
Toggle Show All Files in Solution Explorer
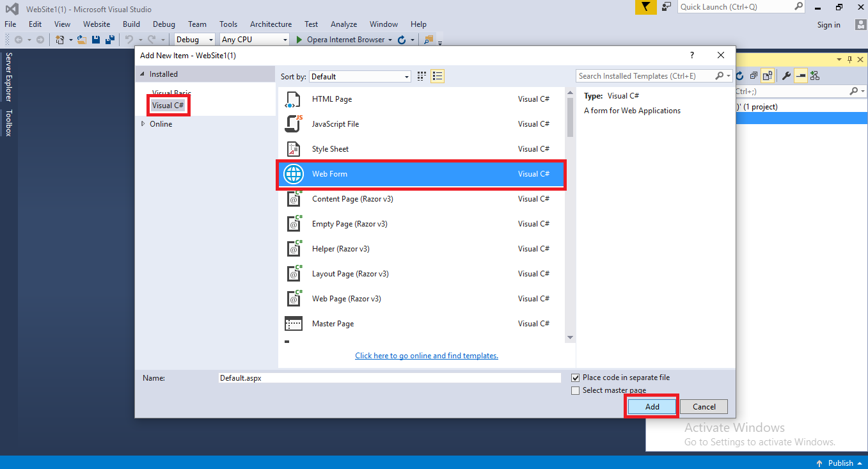click(767, 76)
